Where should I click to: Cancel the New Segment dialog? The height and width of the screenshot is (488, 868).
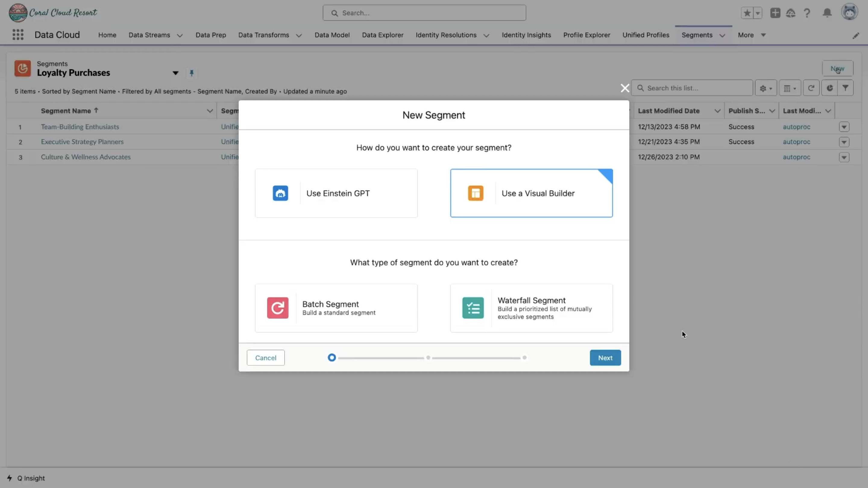coord(266,358)
